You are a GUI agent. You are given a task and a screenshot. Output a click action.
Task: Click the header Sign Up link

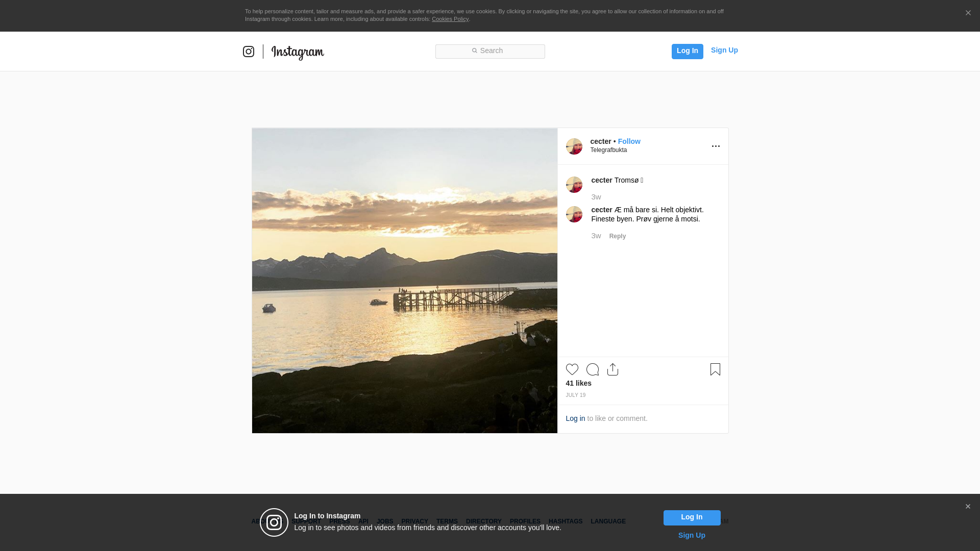[724, 50]
